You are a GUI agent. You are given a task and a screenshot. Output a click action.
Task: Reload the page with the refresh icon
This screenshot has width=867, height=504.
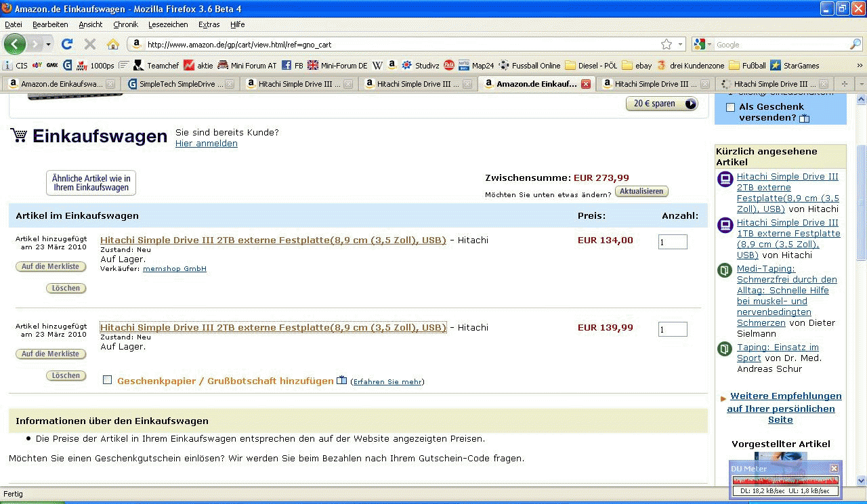[x=66, y=44]
